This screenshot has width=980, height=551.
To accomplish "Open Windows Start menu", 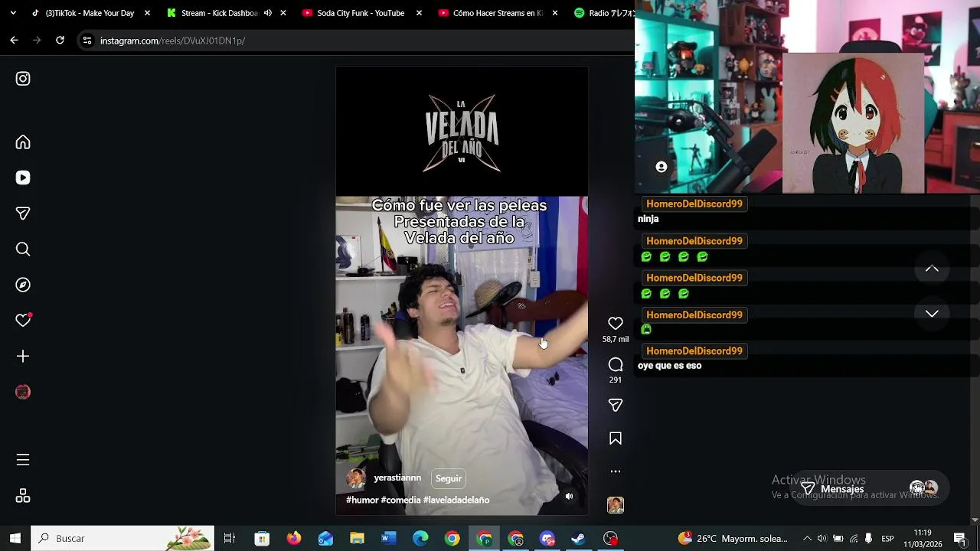I will coord(15,538).
